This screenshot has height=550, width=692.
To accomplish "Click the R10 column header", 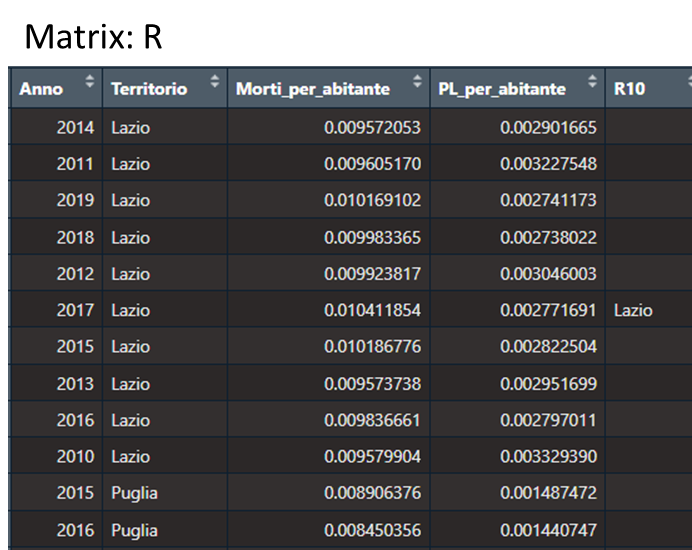I will [649, 88].
